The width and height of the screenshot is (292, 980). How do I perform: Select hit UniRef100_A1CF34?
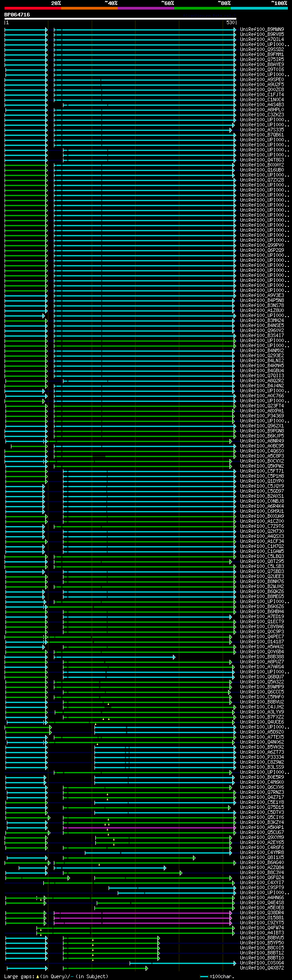point(262,541)
